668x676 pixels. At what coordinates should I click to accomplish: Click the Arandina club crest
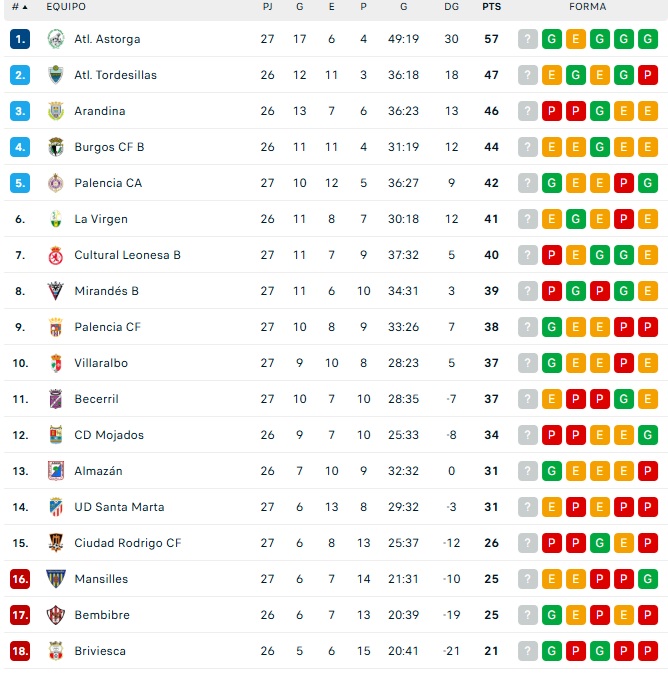coord(55,111)
